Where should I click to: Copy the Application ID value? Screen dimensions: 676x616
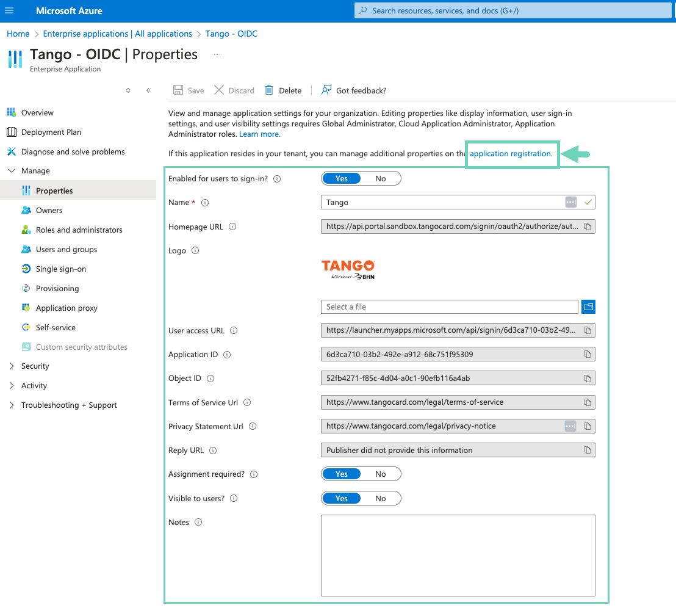pos(587,354)
